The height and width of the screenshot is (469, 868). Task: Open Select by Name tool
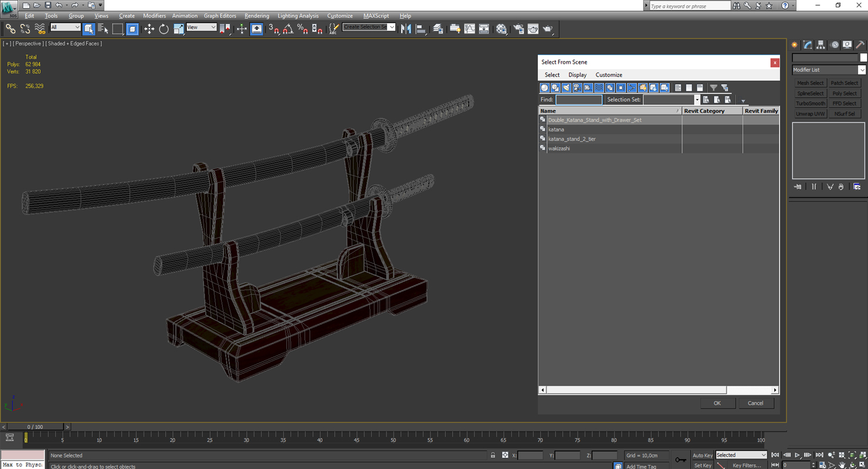[x=103, y=29]
